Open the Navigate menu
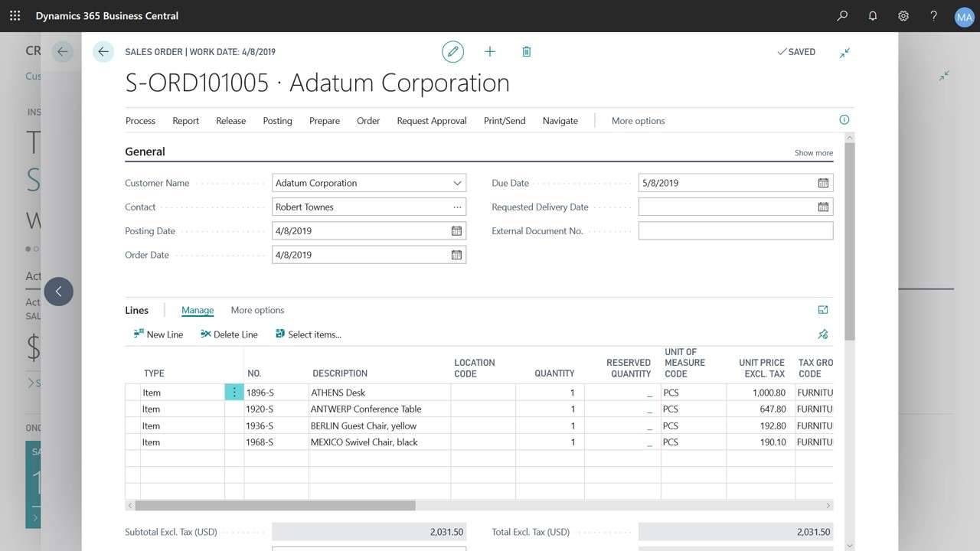 tap(560, 121)
